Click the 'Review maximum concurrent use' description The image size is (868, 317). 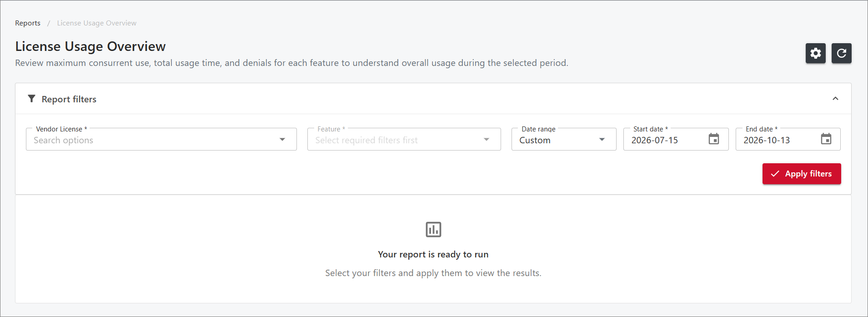291,63
